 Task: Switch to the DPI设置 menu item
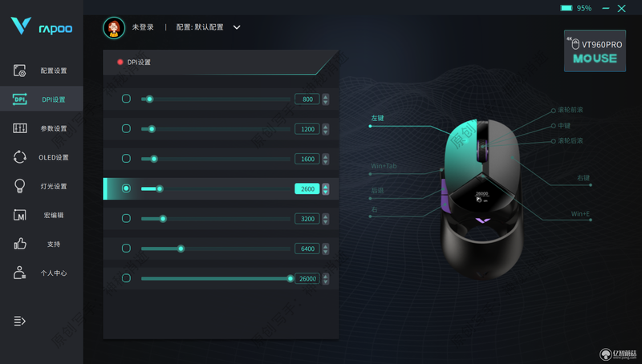coord(42,99)
